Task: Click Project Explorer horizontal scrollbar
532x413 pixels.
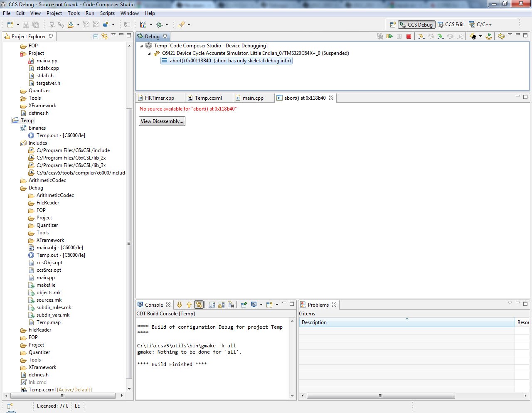Action: 62,396
